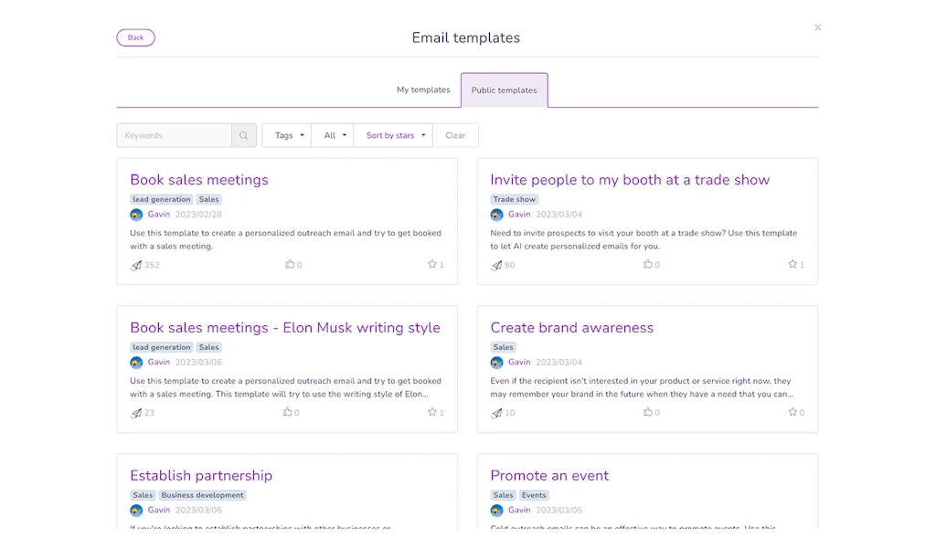
Task: Click Gavin's avatar on Establish partnership card
Action: coord(136,511)
